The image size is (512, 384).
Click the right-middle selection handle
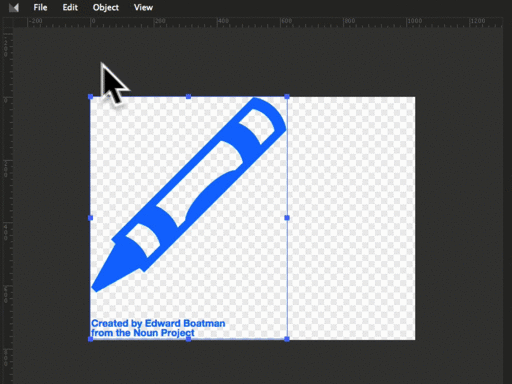(287, 218)
